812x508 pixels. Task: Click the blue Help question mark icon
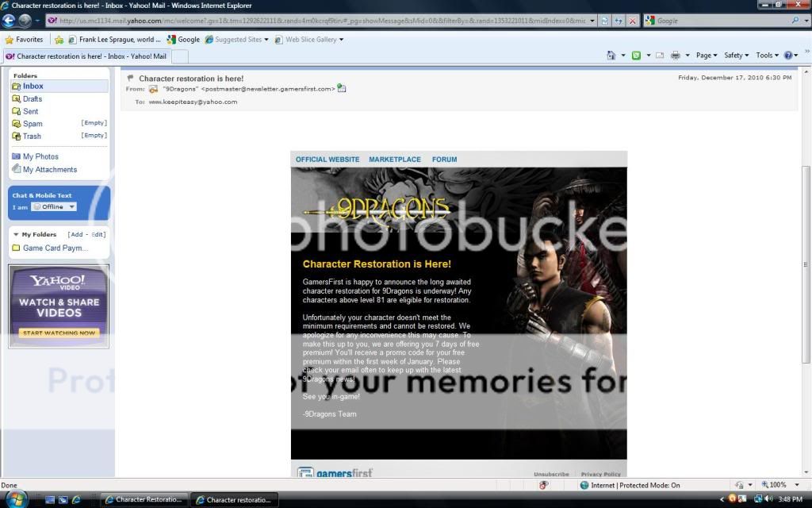(788, 55)
